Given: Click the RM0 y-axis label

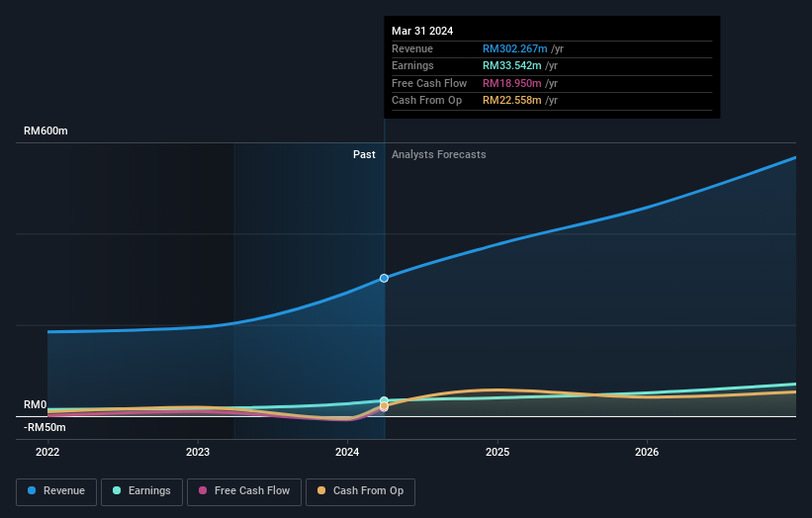Looking at the screenshot, I should [36, 404].
